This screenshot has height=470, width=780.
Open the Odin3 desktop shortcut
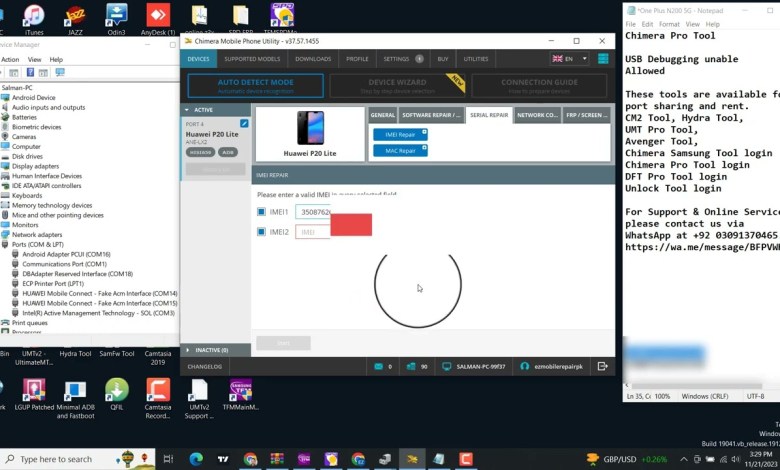[116, 19]
